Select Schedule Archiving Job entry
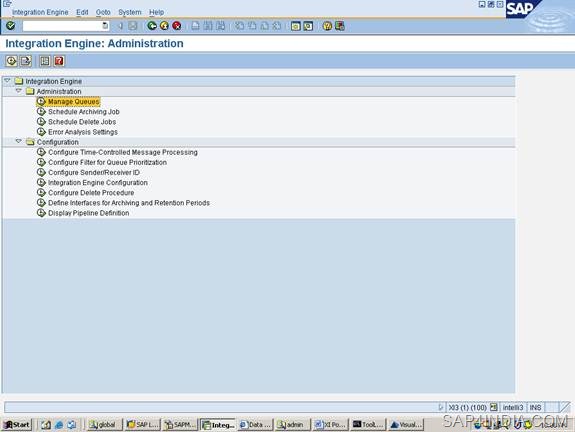 pyautogui.click(x=84, y=112)
